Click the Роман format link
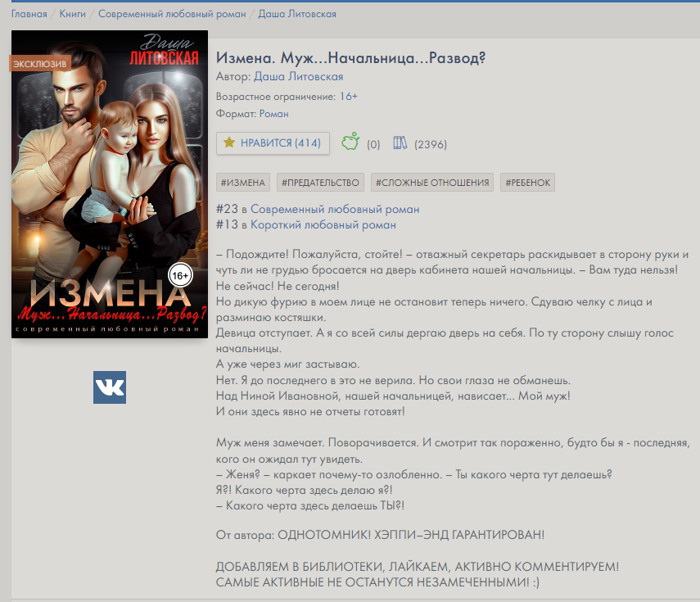This screenshot has height=602, width=700. coord(273,114)
